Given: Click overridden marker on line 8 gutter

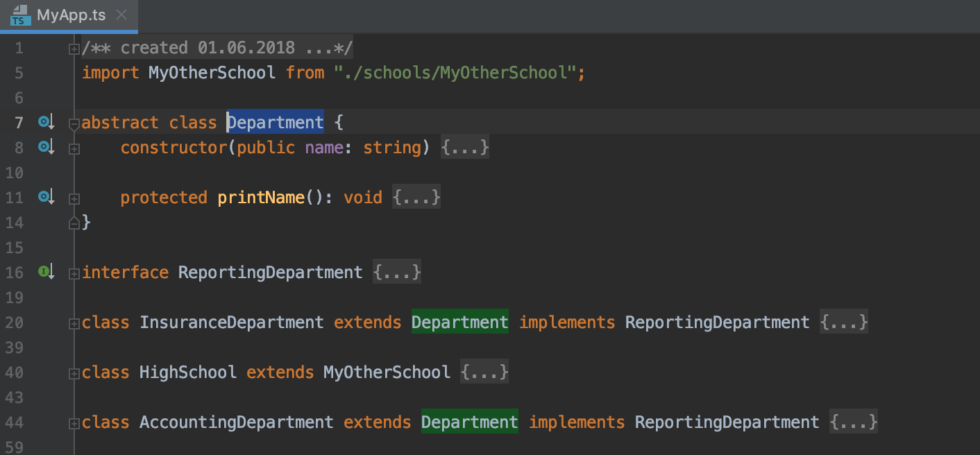Looking at the screenshot, I should tap(47, 148).
